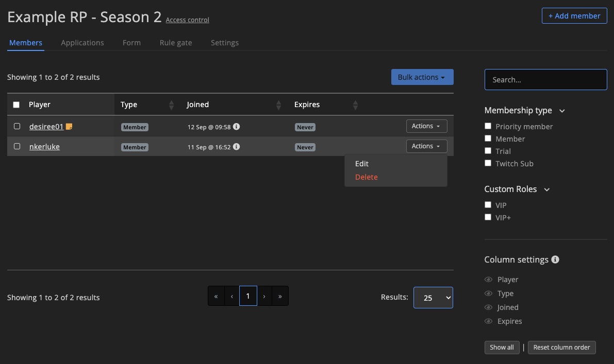Click the Column settings info icon

point(555,259)
